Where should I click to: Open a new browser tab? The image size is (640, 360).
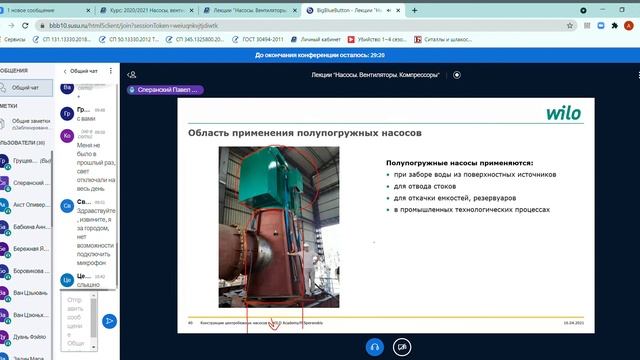pos(414,11)
